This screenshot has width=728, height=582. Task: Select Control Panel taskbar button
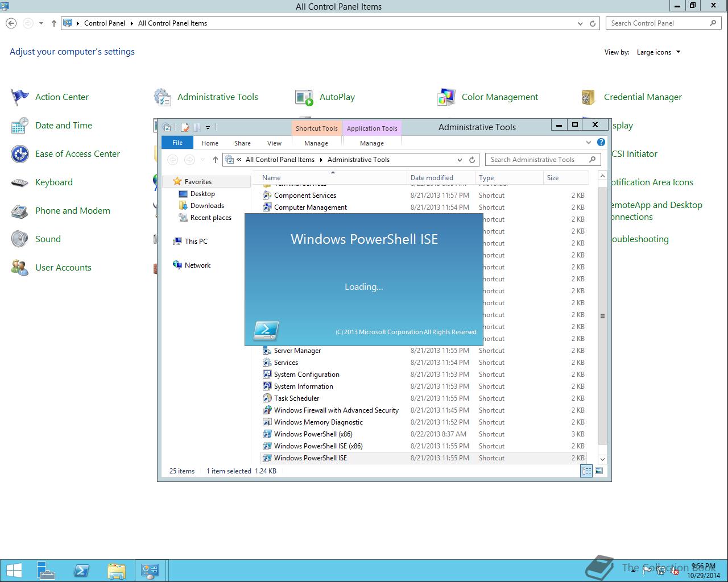150,571
